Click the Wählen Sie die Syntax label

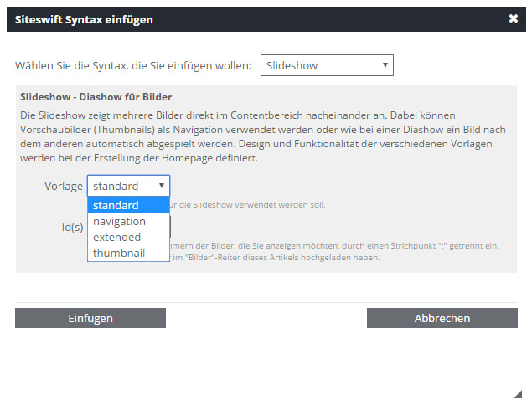(x=133, y=65)
